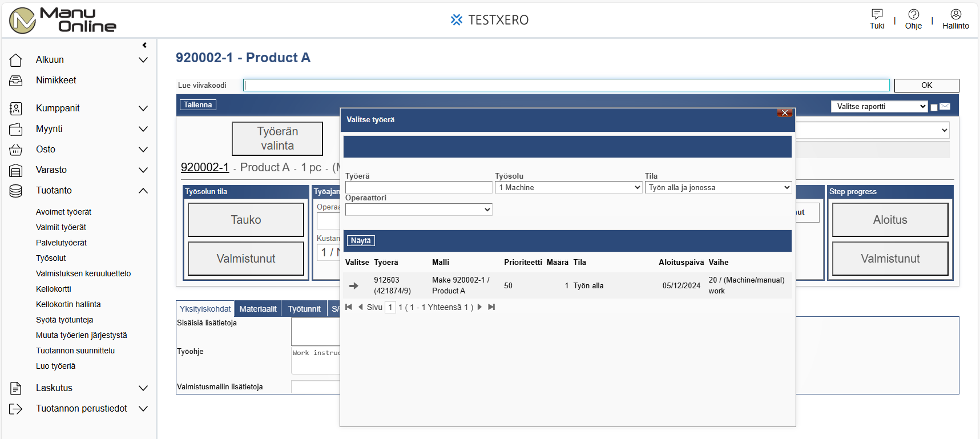This screenshot has height=439, width=980.
Task: Open Valmiit työerät menu item
Action: [x=61, y=227]
